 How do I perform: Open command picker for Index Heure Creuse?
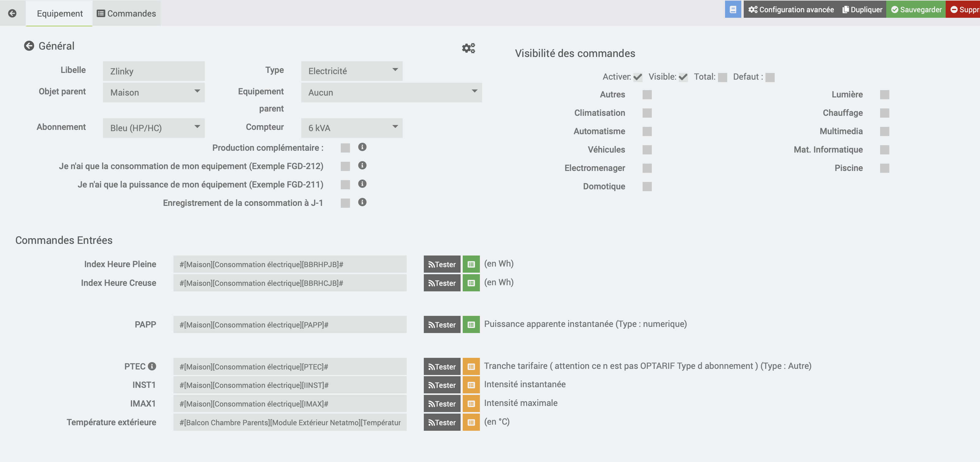click(x=471, y=283)
